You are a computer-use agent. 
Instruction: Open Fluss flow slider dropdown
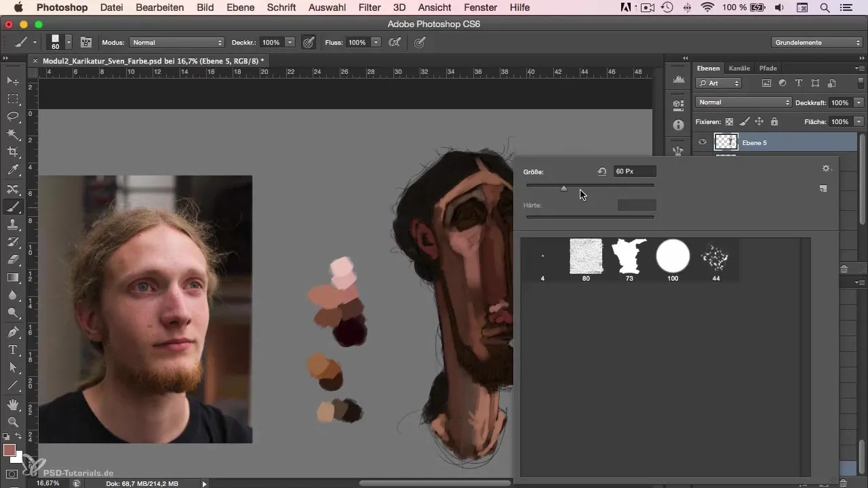pyautogui.click(x=376, y=42)
